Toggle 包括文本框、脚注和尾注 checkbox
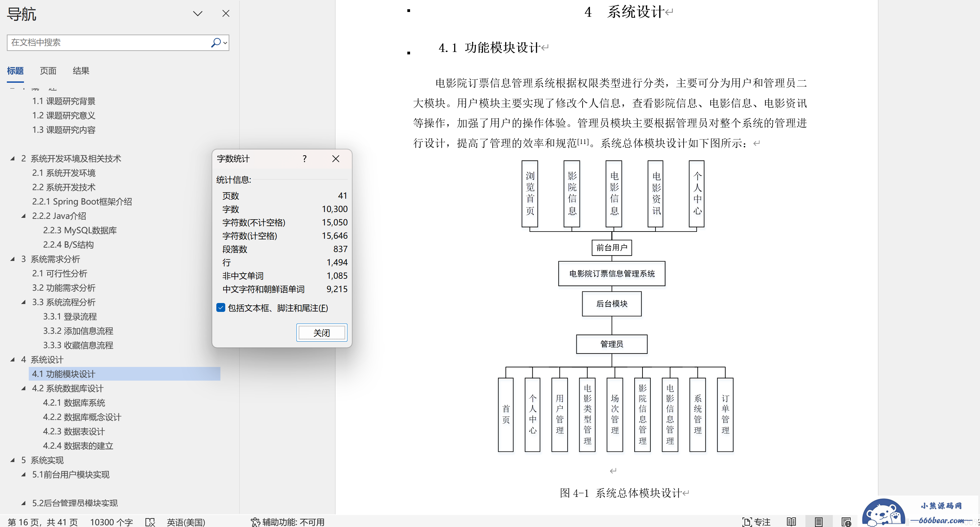The width and height of the screenshot is (980, 527). pos(221,308)
